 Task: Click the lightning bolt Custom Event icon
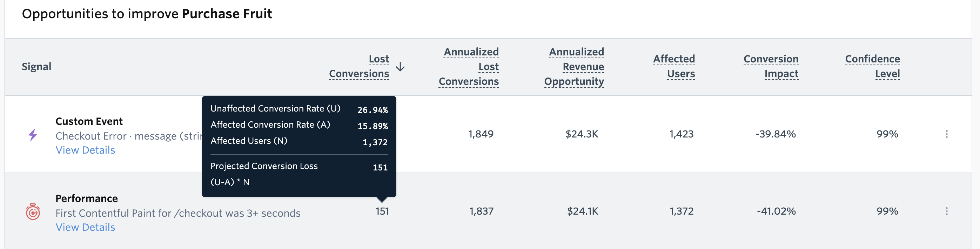32,135
